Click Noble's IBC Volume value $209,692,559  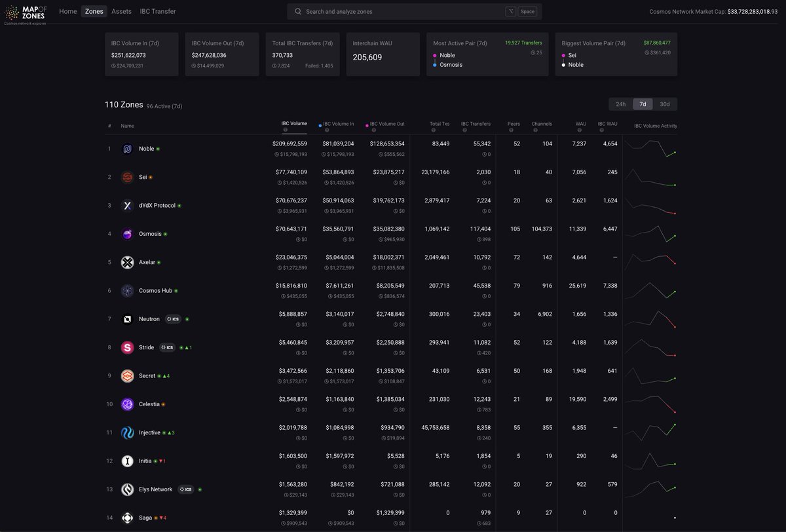point(290,143)
